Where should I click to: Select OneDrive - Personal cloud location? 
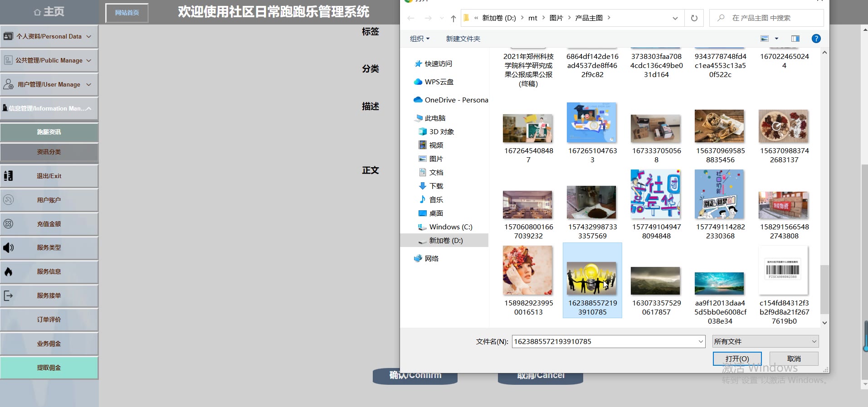[456, 100]
